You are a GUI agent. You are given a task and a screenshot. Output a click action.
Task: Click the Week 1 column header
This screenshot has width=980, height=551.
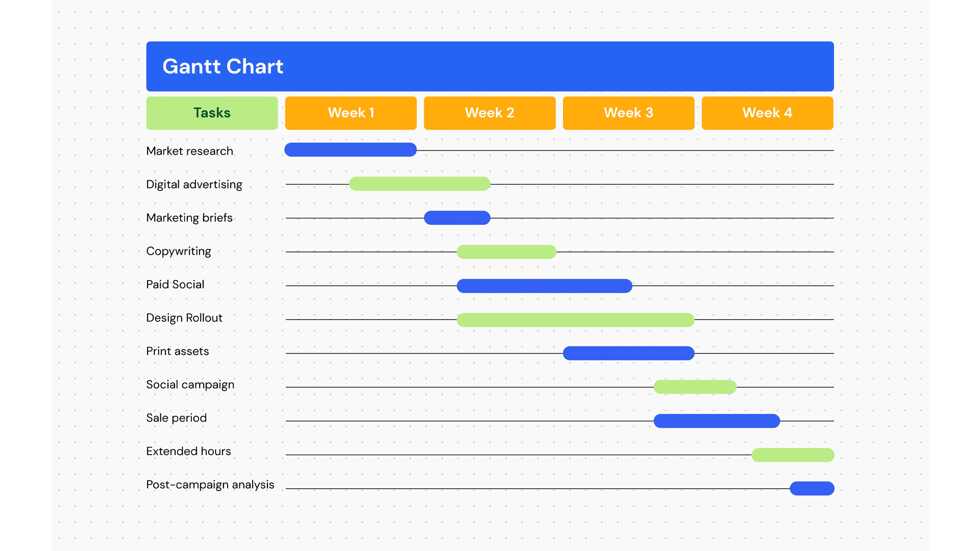(351, 113)
